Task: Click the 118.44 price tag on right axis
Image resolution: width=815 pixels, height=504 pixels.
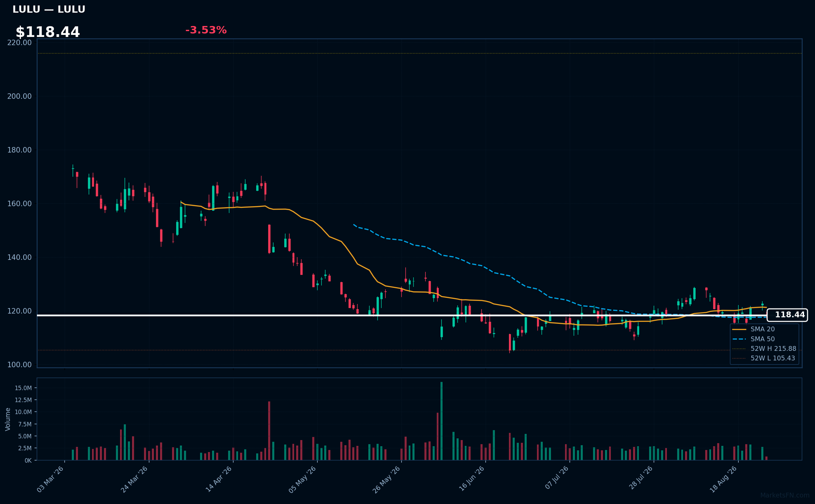Action: point(787,315)
